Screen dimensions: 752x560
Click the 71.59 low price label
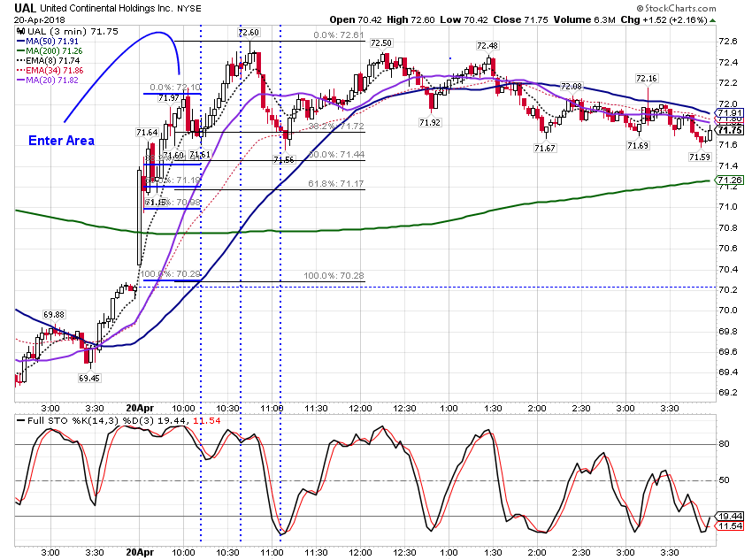point(700,157)
